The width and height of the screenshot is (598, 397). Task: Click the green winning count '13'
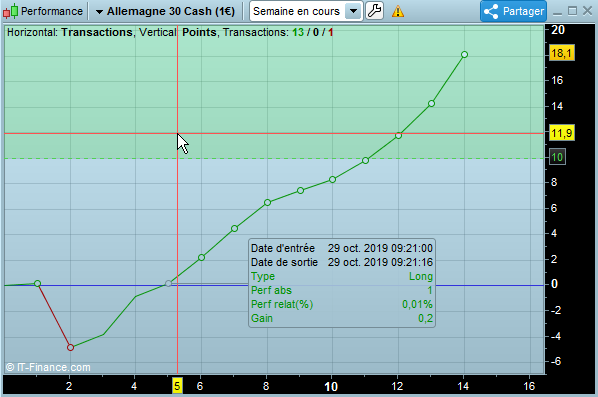tap(298, 32)
